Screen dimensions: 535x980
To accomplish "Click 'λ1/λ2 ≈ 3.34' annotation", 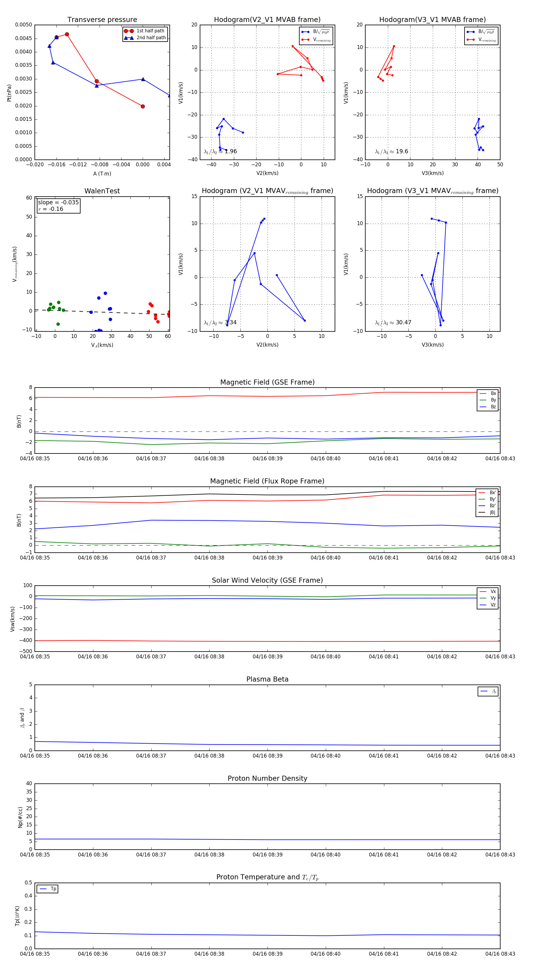I will click(x=220, y=323).
